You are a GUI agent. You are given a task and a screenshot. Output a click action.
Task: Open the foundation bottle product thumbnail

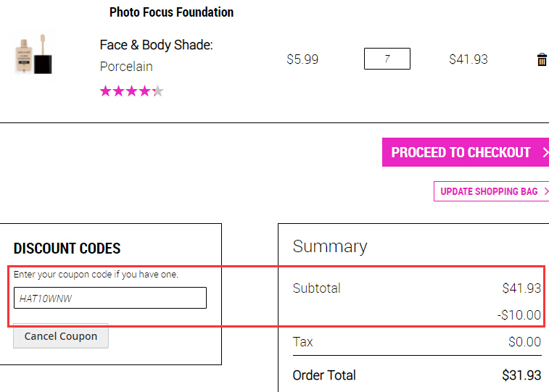[34, 54]
